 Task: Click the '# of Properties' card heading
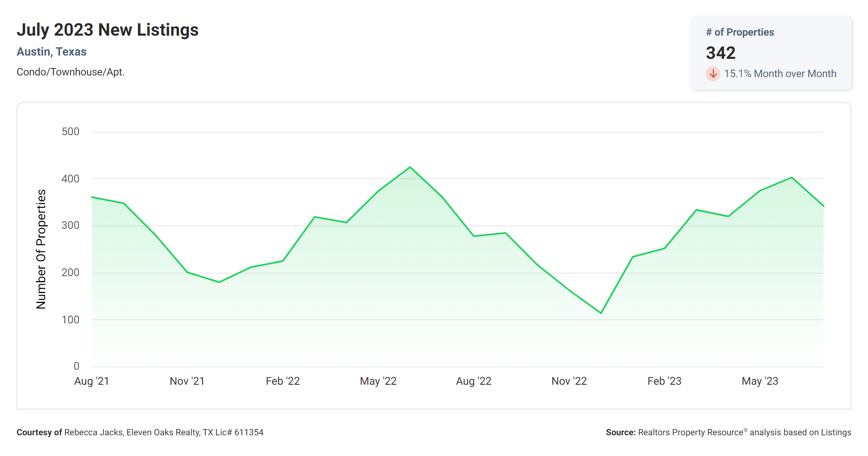pos(740,32)
